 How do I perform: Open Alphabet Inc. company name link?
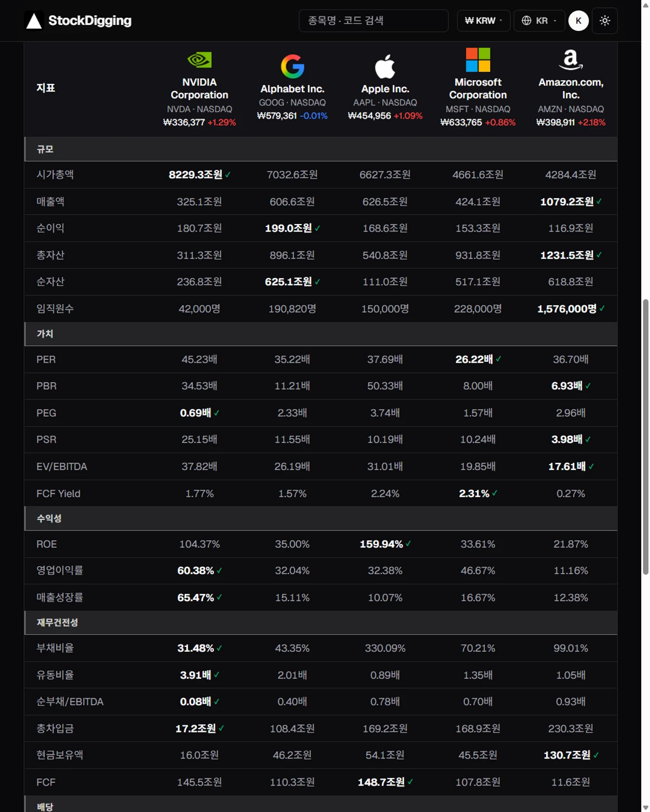point(292,89)
